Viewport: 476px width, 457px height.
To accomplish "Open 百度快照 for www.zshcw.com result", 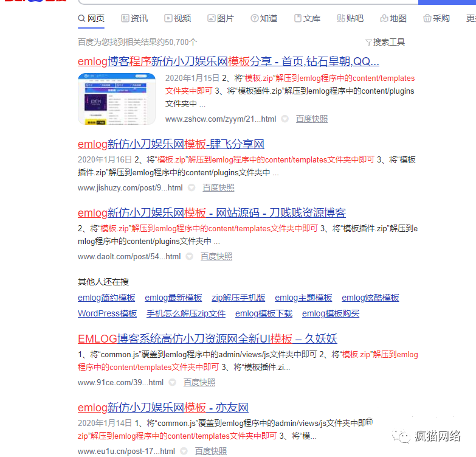I will [312, 119].
